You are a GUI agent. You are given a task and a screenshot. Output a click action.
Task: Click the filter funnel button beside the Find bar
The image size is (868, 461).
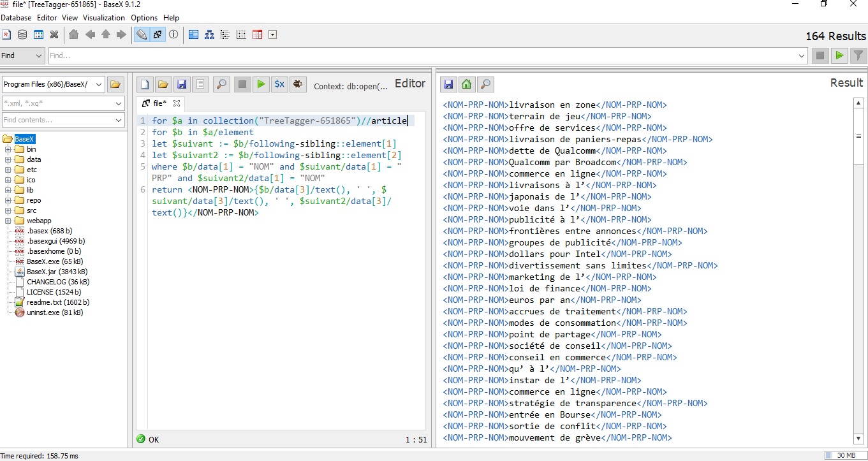pos(858,55)
